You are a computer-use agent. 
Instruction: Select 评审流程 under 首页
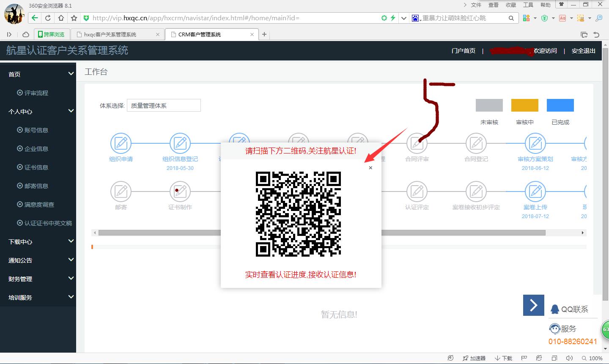click(36, 93)
